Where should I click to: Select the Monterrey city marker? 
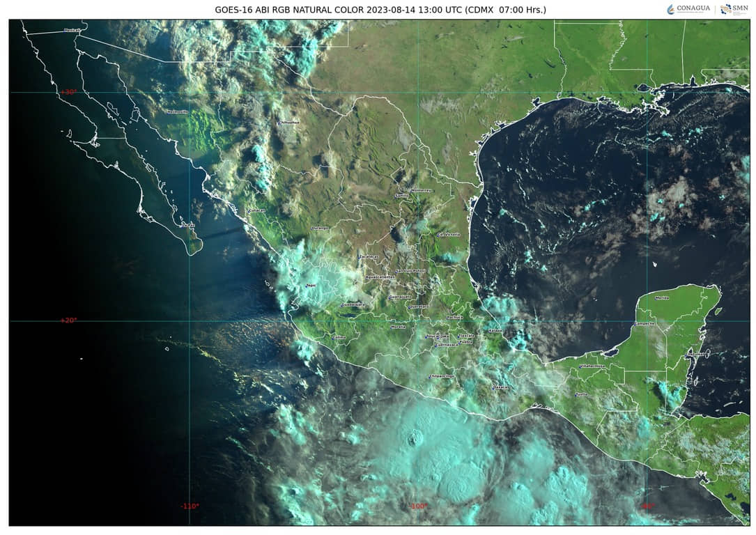(x=420, y=189)
